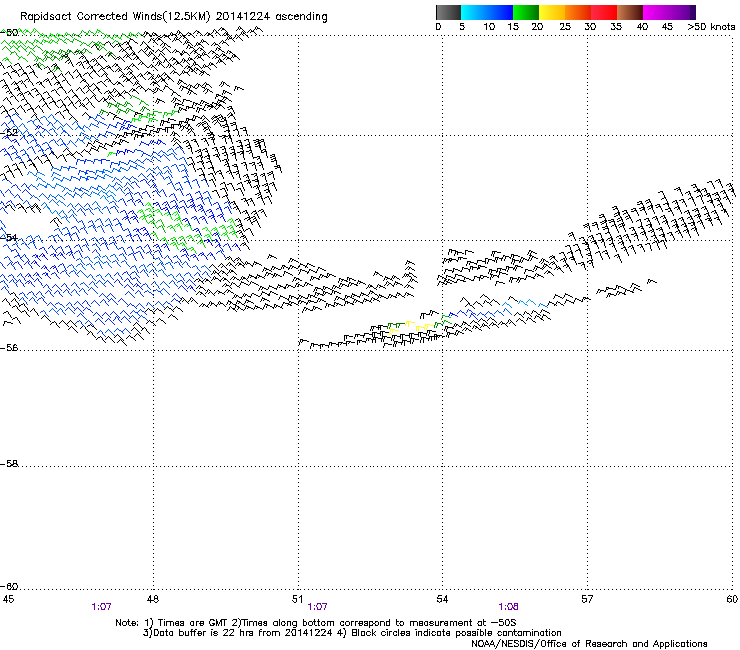Click the purple '1:08' time label
The height and width of the screenshot is (650, 740).
508,607
